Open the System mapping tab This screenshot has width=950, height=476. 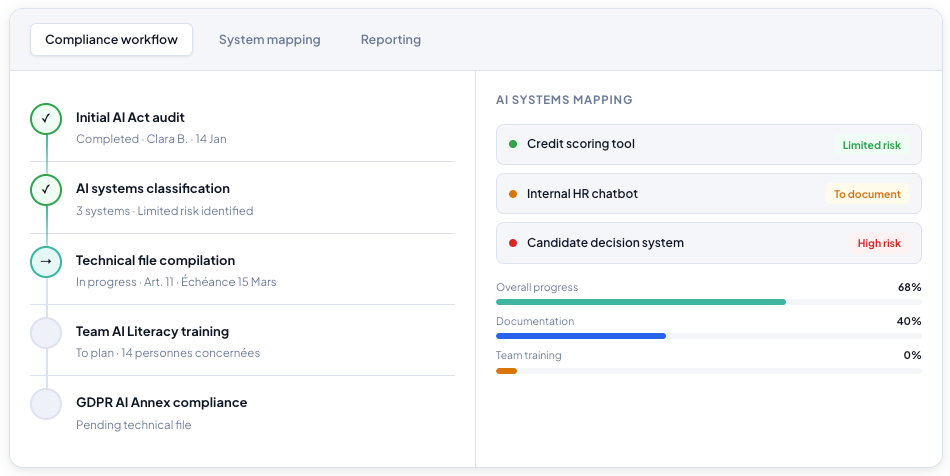(x=269, y=40)
